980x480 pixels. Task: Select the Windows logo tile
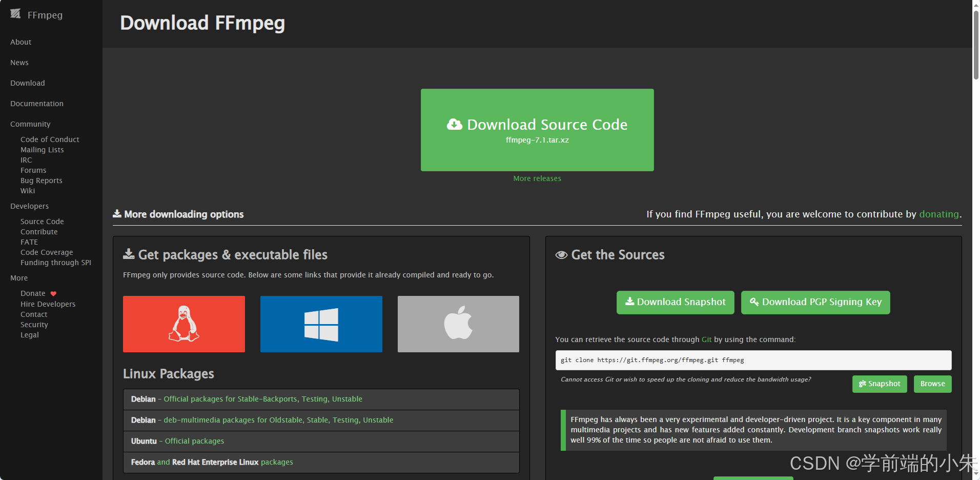click(x=321, y=324)
